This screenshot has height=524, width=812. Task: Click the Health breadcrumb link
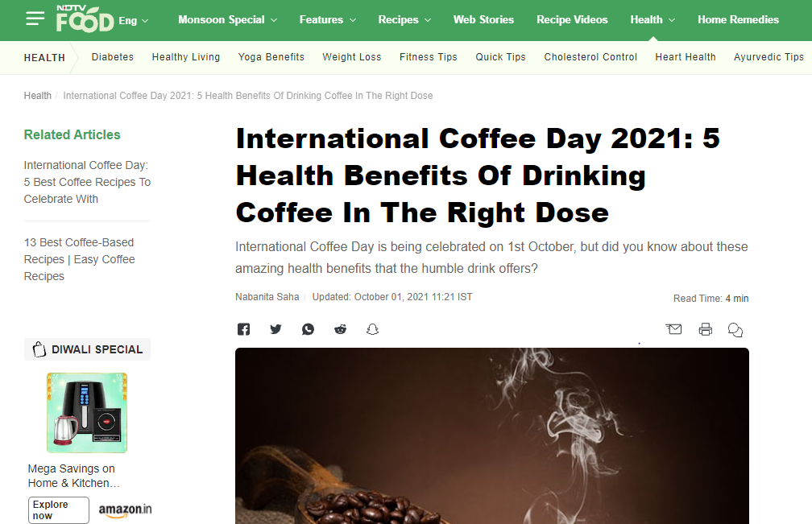(38, 96)
